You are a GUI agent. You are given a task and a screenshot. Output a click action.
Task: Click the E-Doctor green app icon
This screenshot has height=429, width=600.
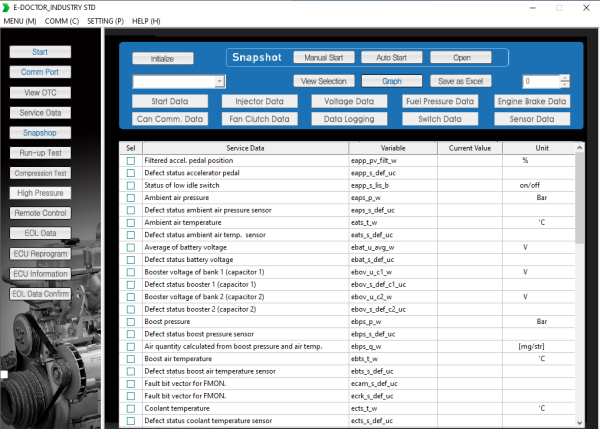point(6,7)
